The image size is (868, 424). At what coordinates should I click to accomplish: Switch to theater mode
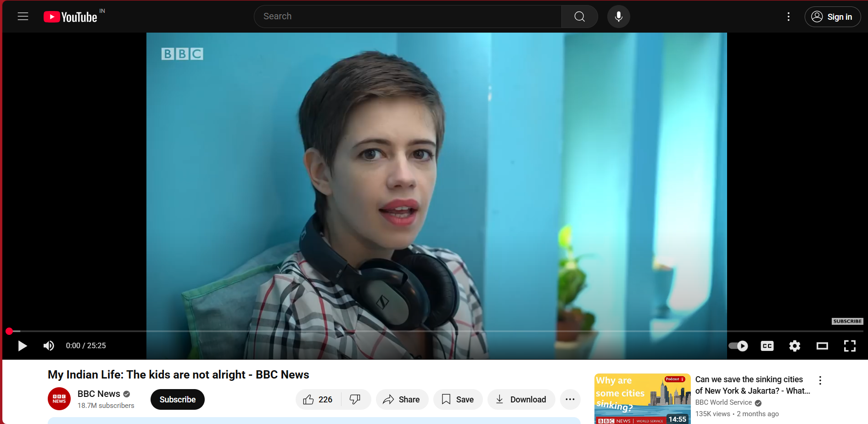tap(822, 346)
